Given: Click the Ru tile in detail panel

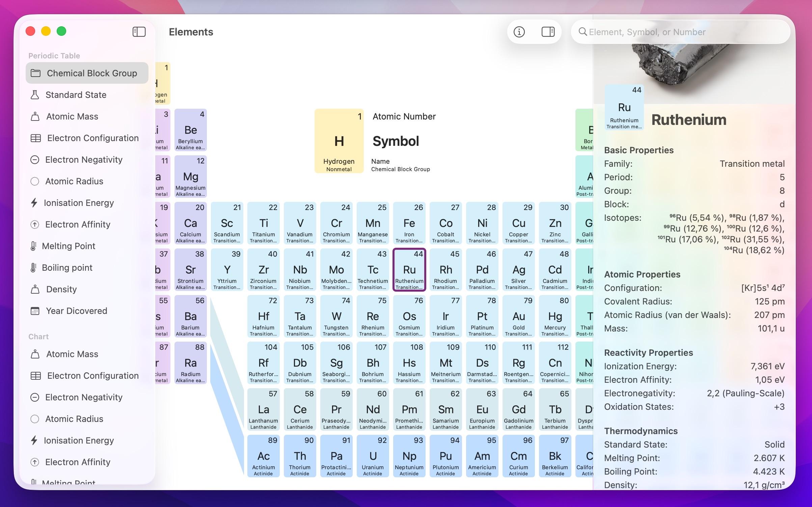Looking at the screenshot, I should 624,107.
